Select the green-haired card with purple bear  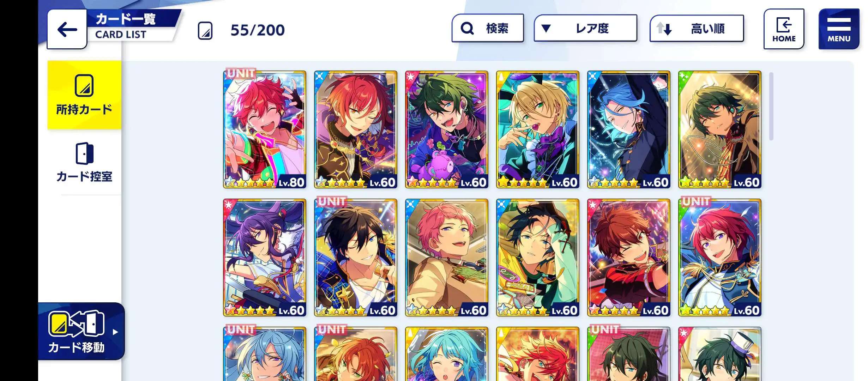447,129
